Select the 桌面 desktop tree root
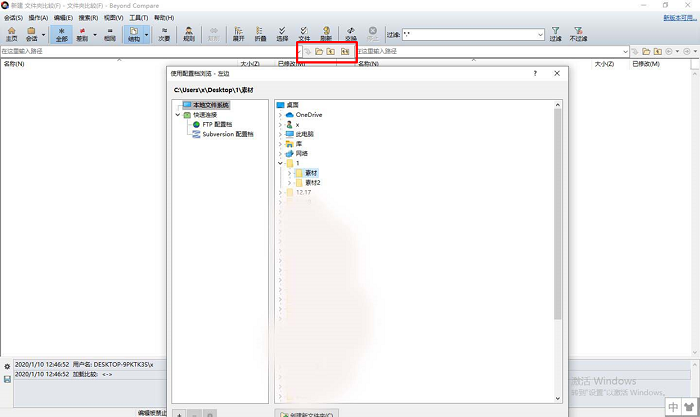This screenshot has height=417, width=700. [x=292, y=105]
